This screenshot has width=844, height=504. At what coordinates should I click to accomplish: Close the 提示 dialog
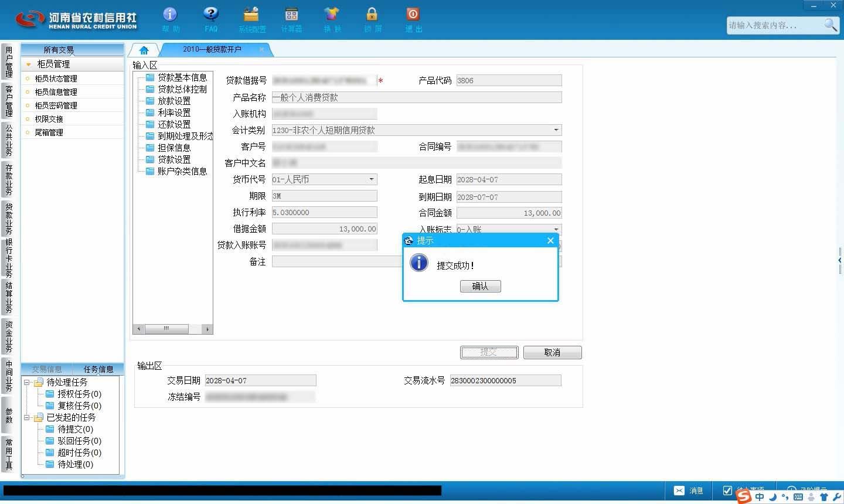pyautogui.click(x=550, y=241)
